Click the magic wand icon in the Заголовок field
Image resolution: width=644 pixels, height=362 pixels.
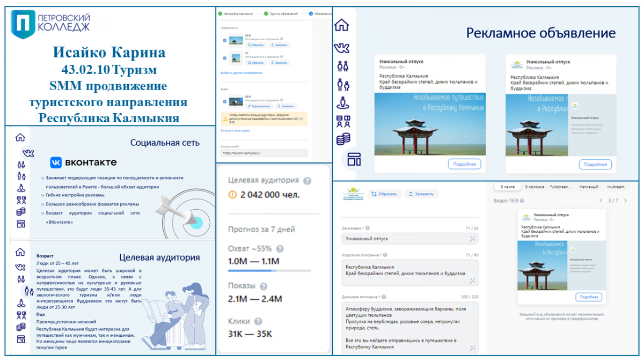click(472, 239)
